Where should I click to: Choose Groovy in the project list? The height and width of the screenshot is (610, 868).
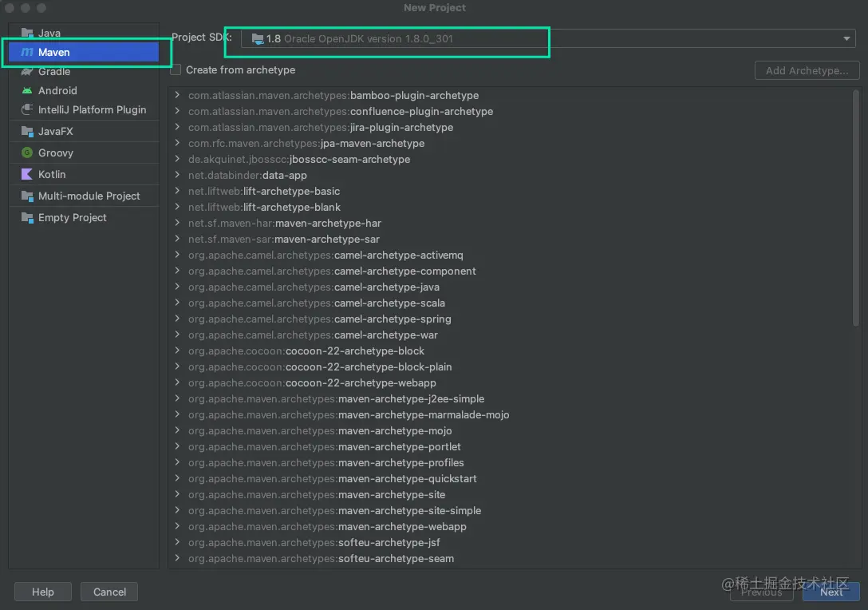[x=84, y=152]
